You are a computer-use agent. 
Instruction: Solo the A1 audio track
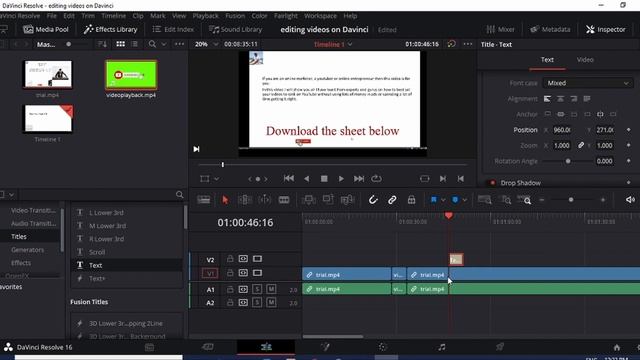pos(257,289)
